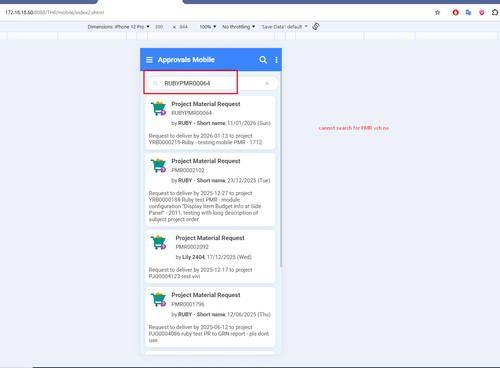Click the mobile list vertical scrollbar

(x=281, y=169)
